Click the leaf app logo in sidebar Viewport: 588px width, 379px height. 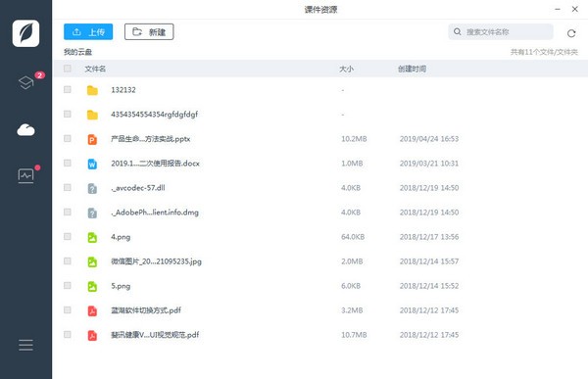pyautogui.click(x=25, y=33)
